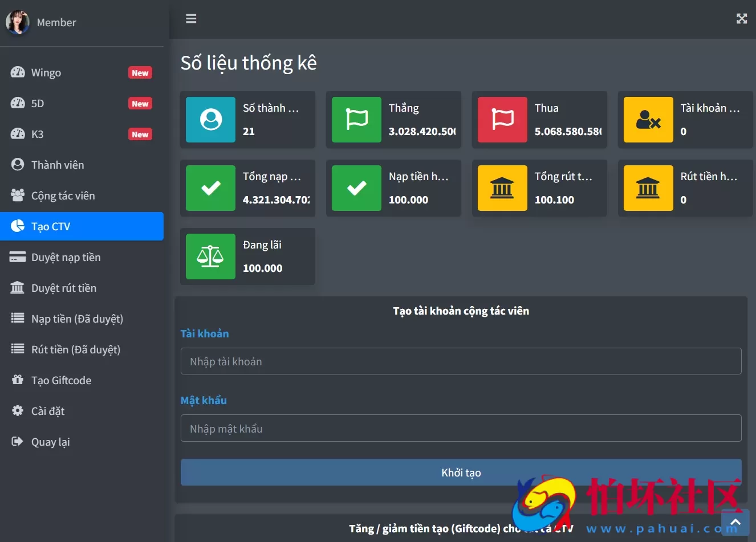This screenshot has height=542, width=756.
Task: Click the checkmark icon in Nạp tiền card
Action: click(x=356, y=188)
